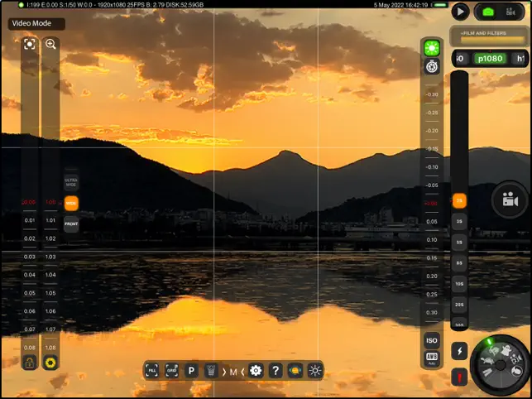Viewport: 532px width, 399px height.
Task: Switch to the Front camera
Action: [71, 224]
